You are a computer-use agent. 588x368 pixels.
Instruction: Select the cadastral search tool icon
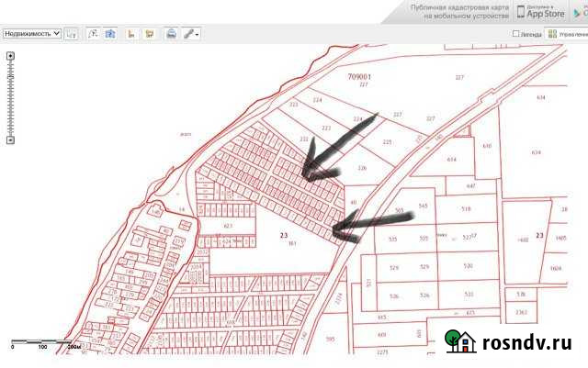(94, 34)
